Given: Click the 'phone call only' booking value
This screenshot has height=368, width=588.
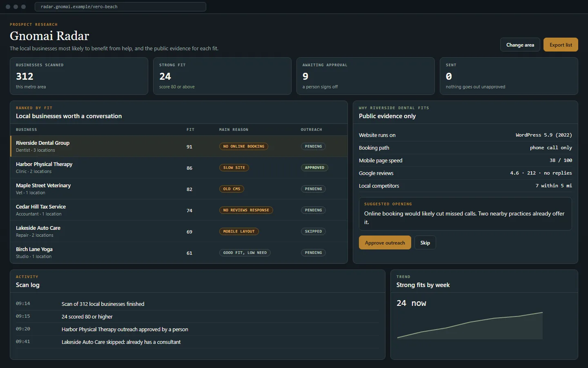Looking at the screenshot, I should coord(551,148).
